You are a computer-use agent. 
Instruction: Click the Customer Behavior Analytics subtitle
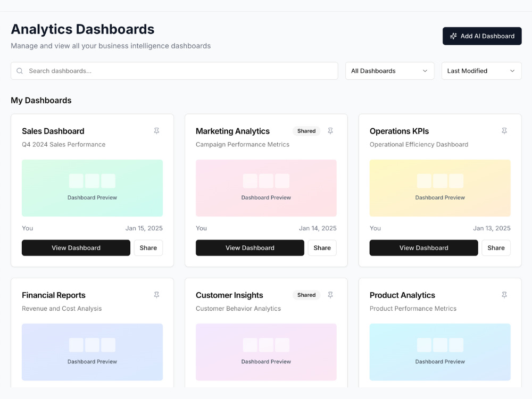[238, 309]
